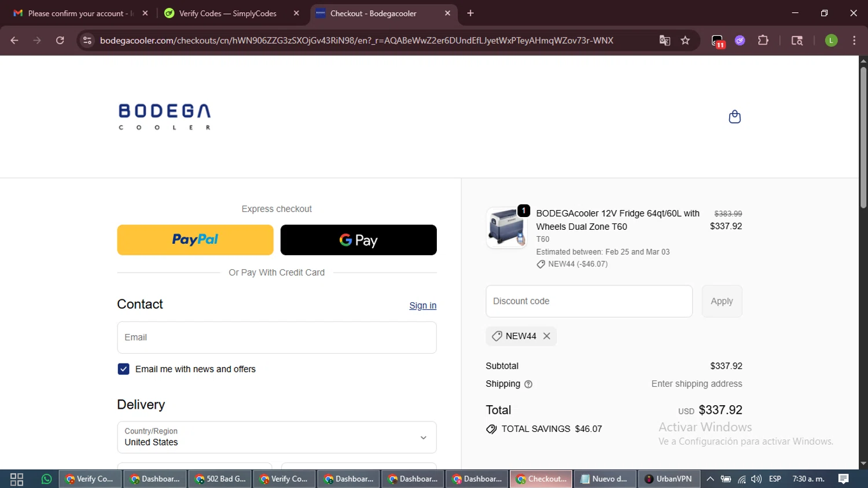This screenshot has width=868, height=488.
Task: Click into the Email input field
Action: (x=277, y=337)
